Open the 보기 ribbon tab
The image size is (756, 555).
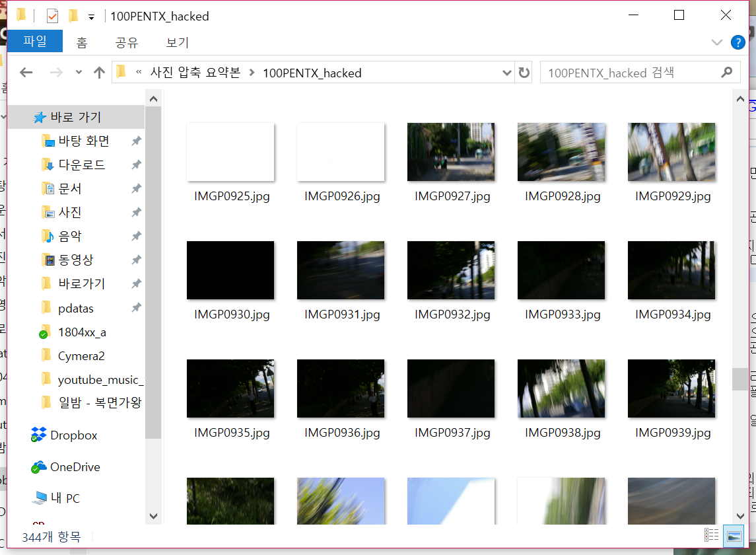[178, 42]
